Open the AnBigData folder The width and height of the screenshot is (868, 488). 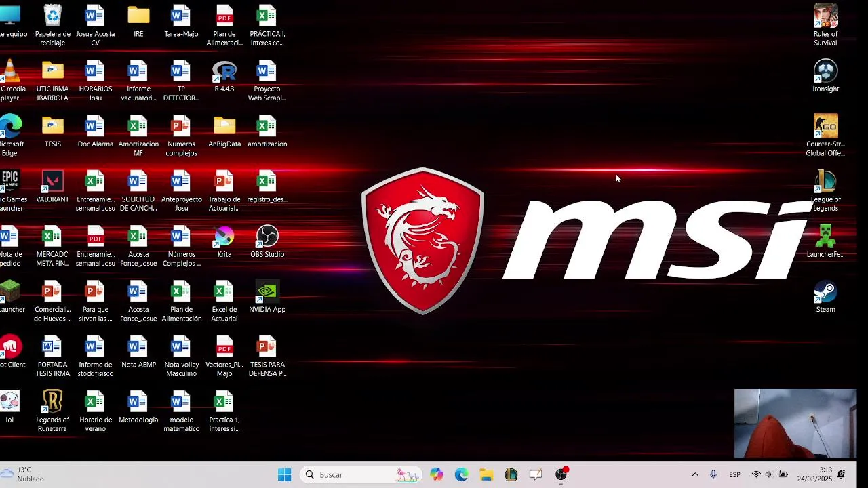coord(224,131)
